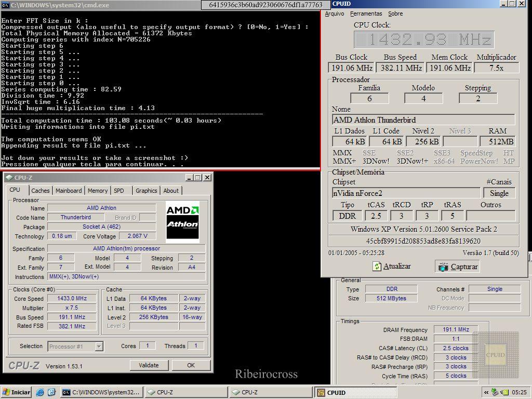
Task: Click the Windows XP Version text bar
Action: (423, 229)
